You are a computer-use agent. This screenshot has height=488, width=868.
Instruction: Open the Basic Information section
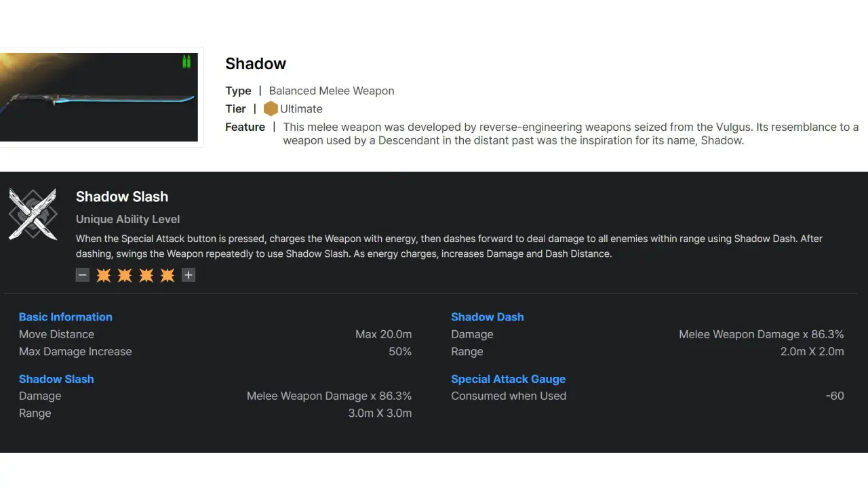[x=65, y=317]
